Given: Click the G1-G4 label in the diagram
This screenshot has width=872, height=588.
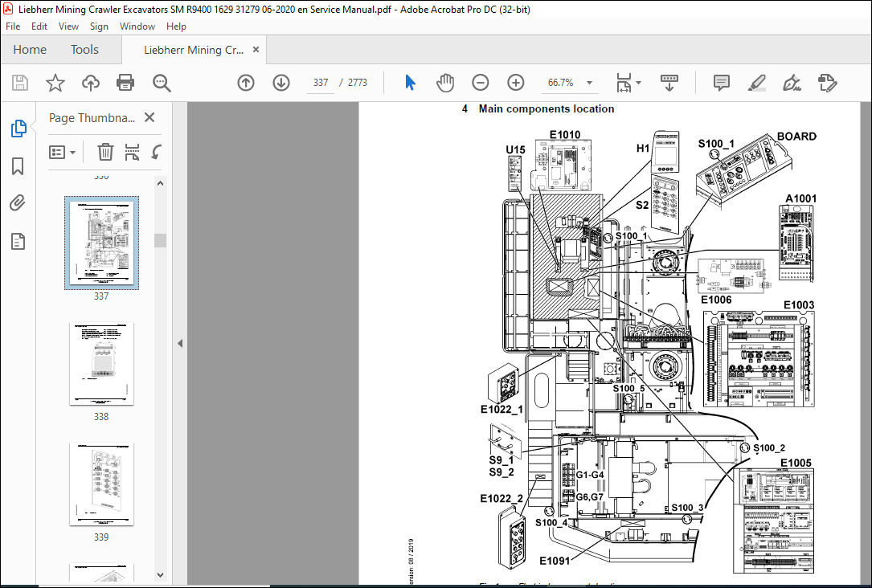Looking at the screenshot, I should [590, 475].
